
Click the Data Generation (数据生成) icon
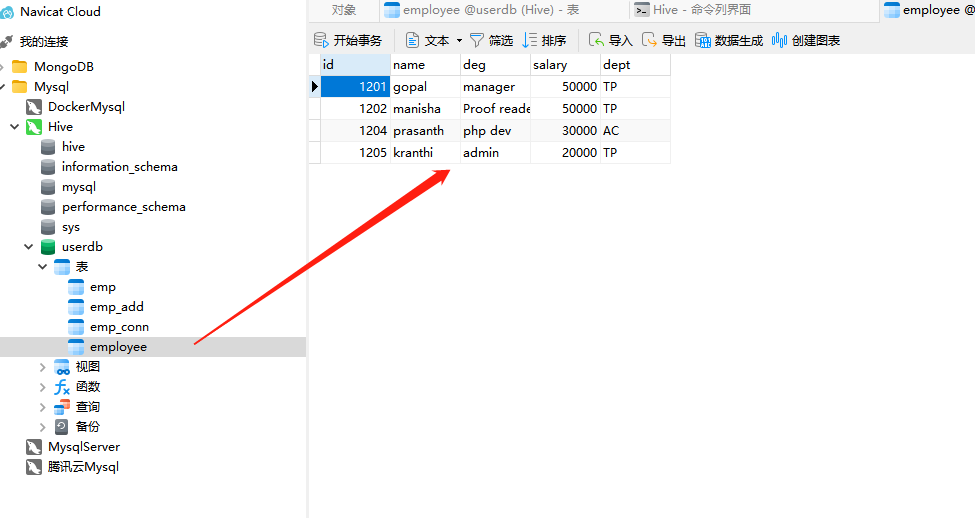(703, 40)
